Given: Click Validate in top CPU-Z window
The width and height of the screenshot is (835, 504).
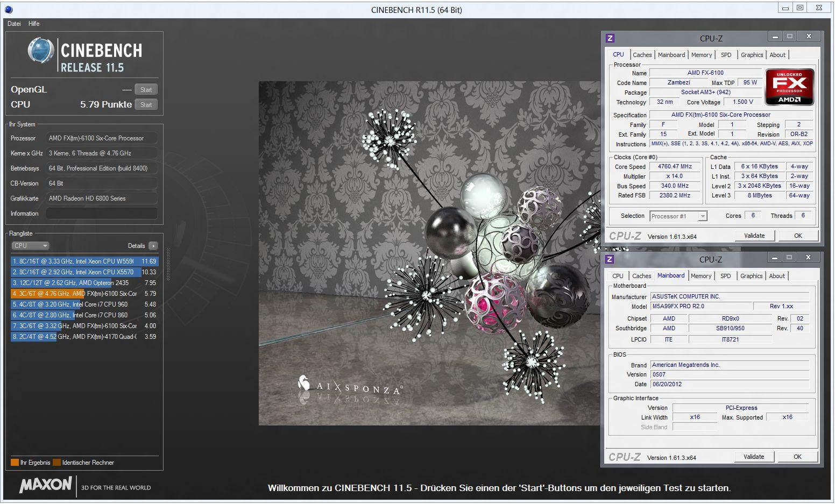Looking at the screenshot, I should pyautogui.click(x=754, y=236).
